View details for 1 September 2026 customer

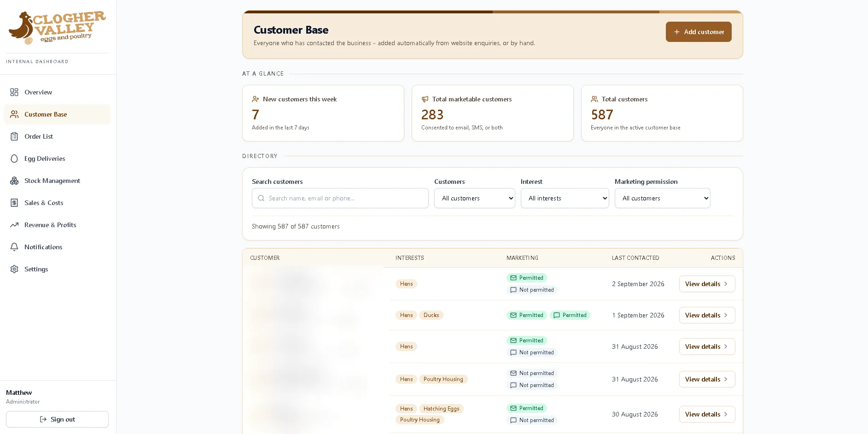(x=707, y=315)
